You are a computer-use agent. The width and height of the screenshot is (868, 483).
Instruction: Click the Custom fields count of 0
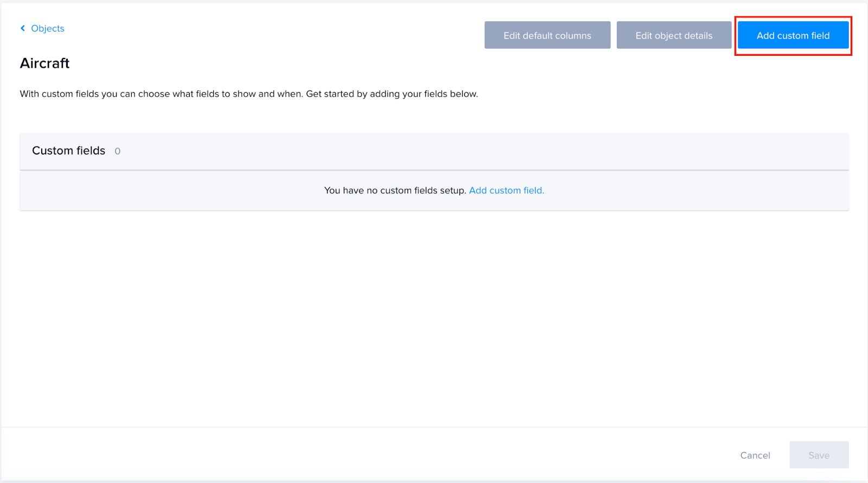click(x=118, y=151)
